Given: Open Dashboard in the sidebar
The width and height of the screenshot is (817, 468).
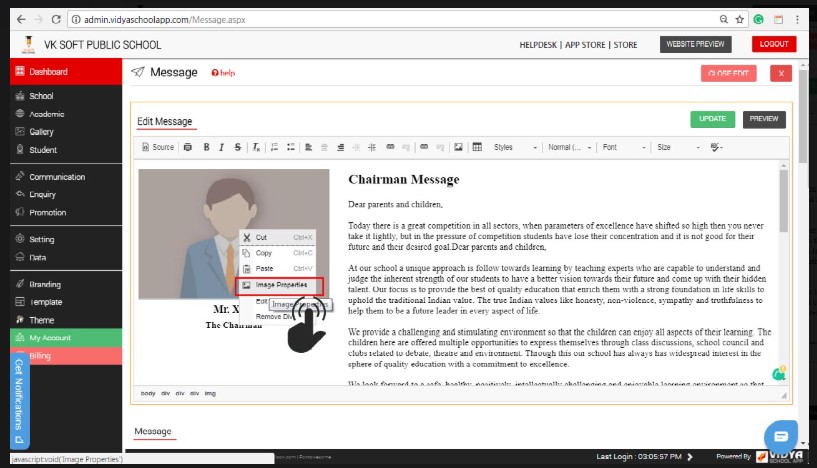Looking at the screenshot, I should 66,71.
